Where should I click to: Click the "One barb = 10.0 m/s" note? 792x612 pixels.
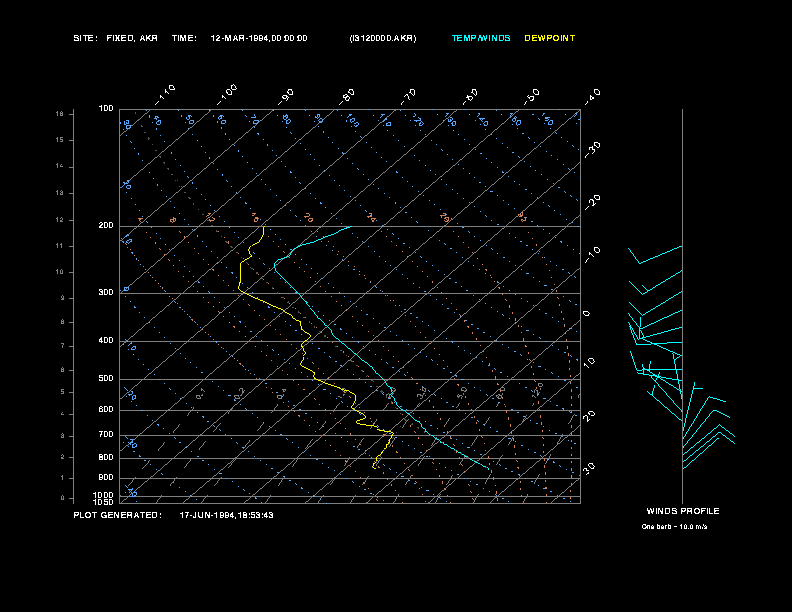pyautogui.click(x=674, y=527)
